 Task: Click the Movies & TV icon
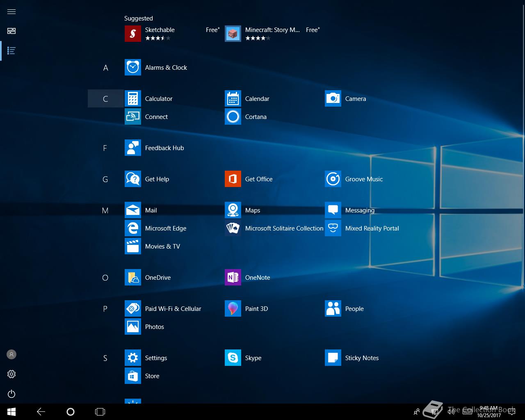(133, 246)
